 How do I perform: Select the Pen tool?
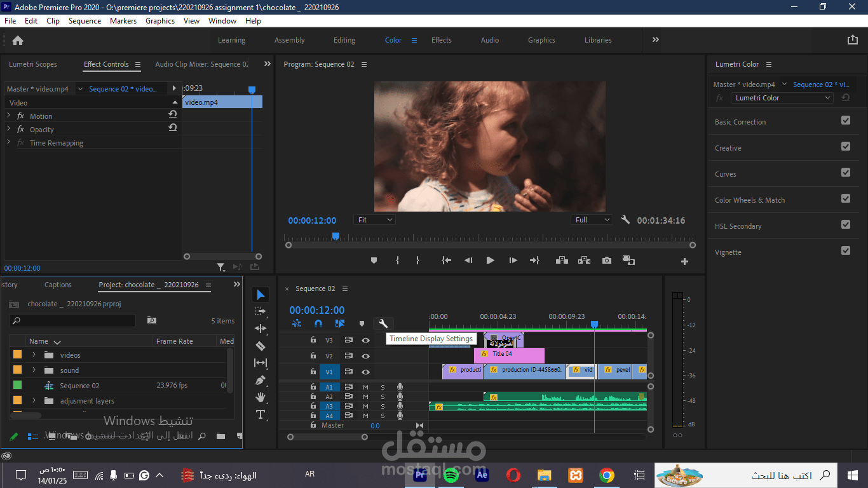coord(261,380)
